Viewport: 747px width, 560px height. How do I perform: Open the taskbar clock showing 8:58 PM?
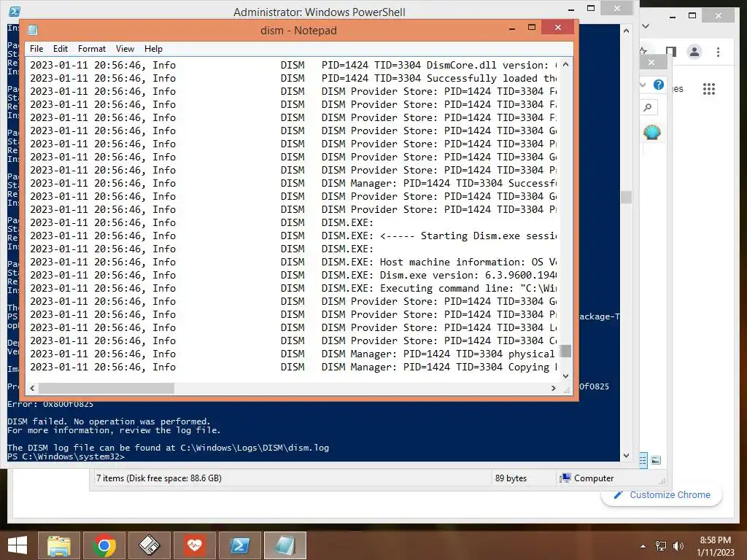pyautogui.click(x=715, y=546)
